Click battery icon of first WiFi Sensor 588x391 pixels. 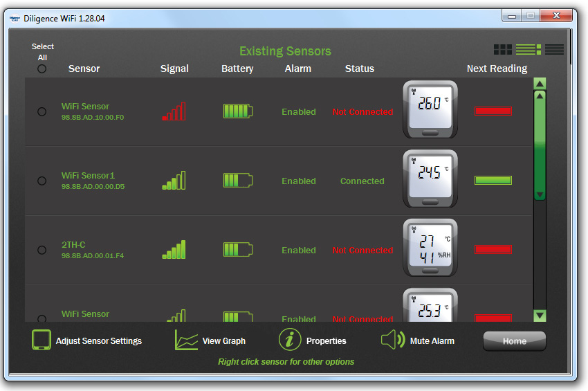(x=237, y=111)
